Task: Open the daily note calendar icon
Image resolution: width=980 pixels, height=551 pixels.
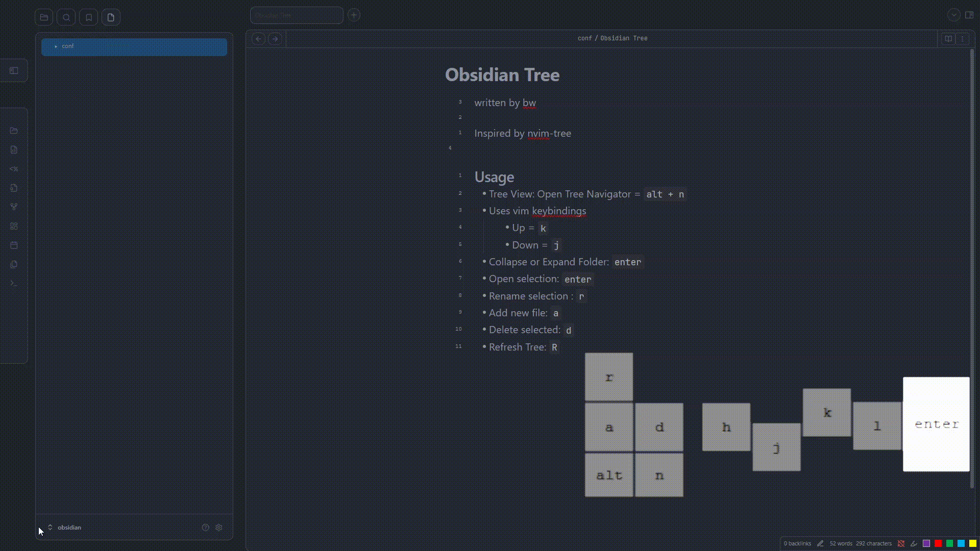Action: [x=14, y=245]
